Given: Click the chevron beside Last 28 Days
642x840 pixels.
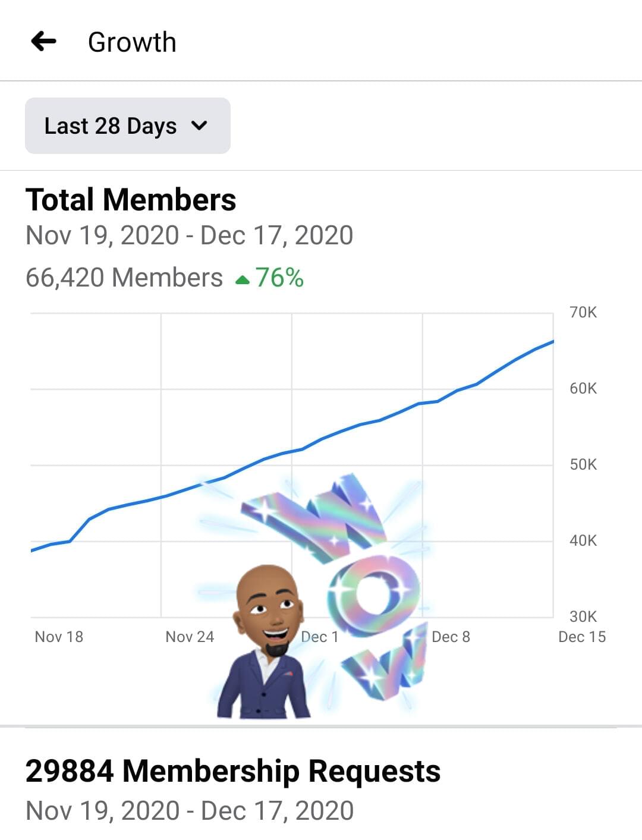Looking at the screenshot, I should (200, 125).
